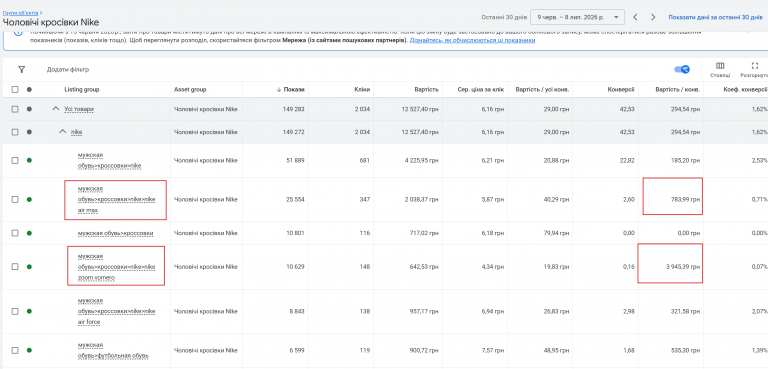
Task: Open the date range dropdown
Action: [577, 17]
